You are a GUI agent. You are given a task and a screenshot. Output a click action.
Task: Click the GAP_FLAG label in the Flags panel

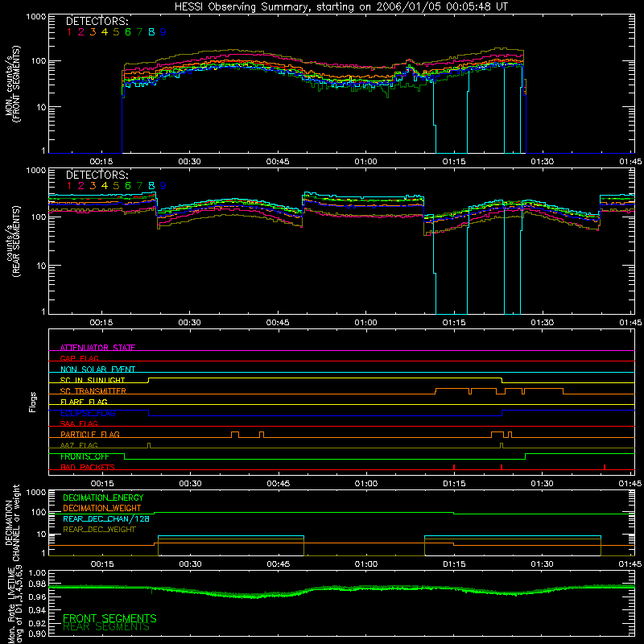79,358
